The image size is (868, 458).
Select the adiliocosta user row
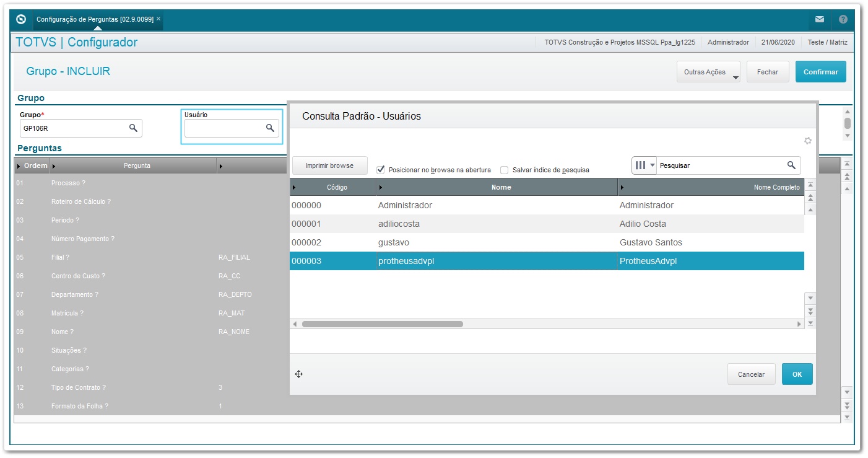[x=547, y=224]
